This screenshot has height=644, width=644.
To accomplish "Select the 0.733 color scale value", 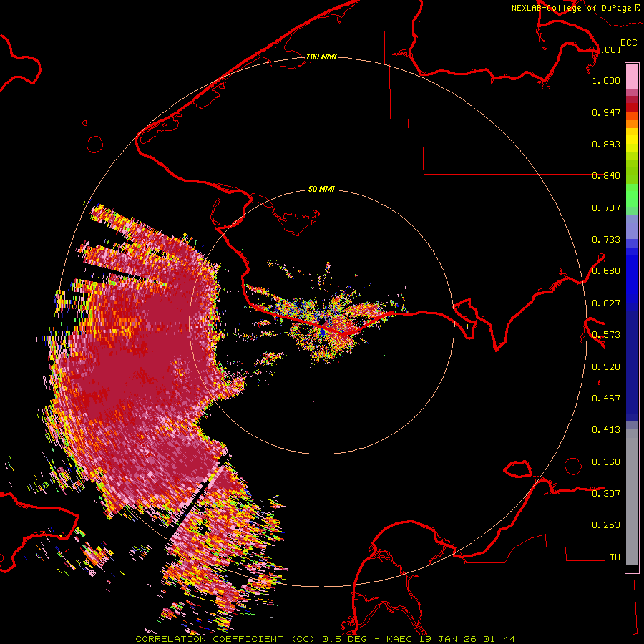I will coord(606,240).
